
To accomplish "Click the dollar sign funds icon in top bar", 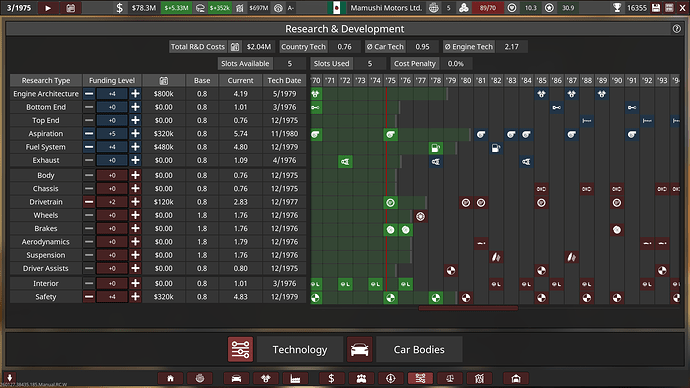I will 119,7.
